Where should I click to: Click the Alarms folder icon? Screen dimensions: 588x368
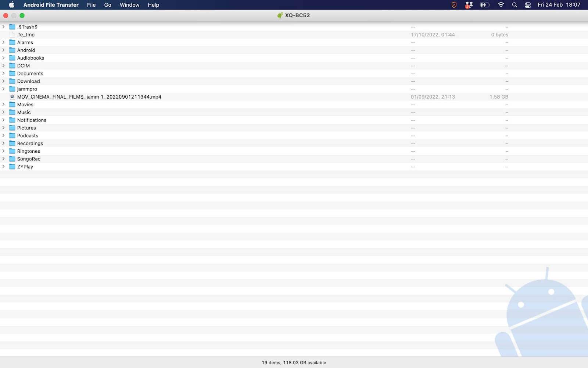[x=12, y=42]
